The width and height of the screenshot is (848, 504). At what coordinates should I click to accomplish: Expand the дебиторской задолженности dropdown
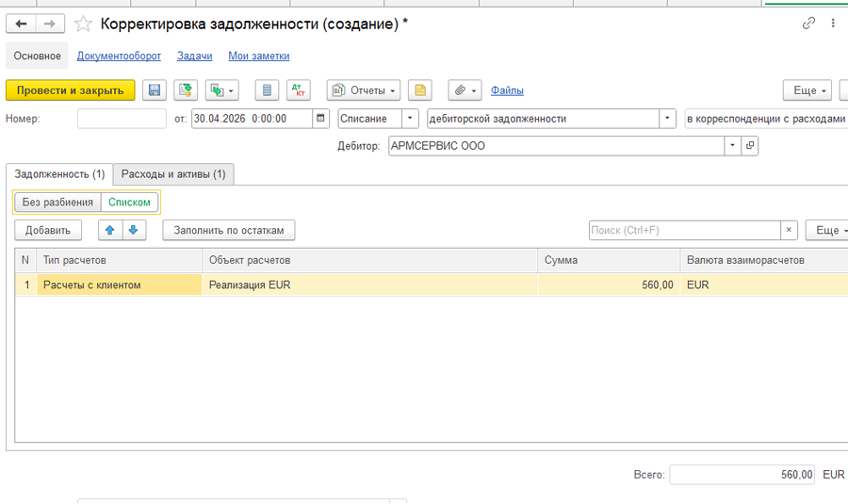[667, 119]
